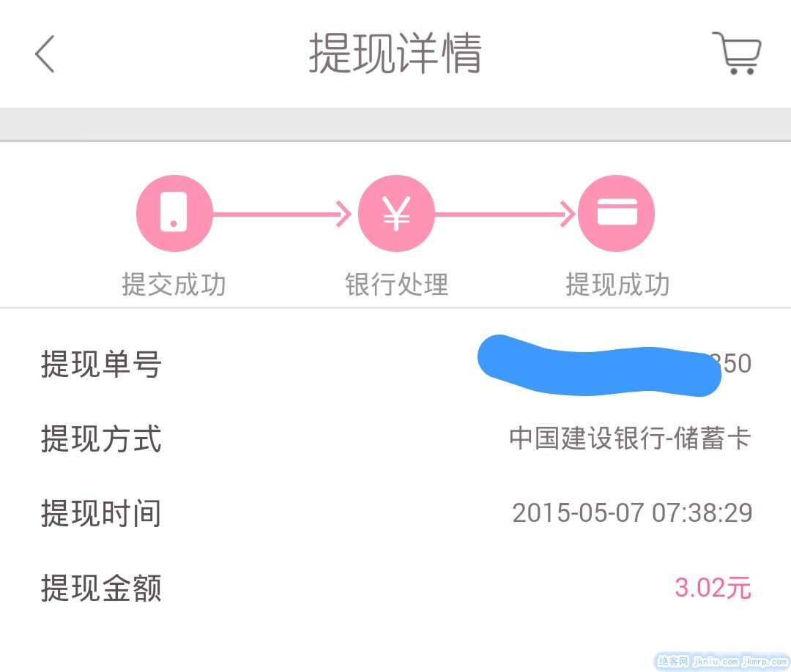Tap the 提现时间 row label
Viewport: 791px width, 672px height.
point(101,514)
